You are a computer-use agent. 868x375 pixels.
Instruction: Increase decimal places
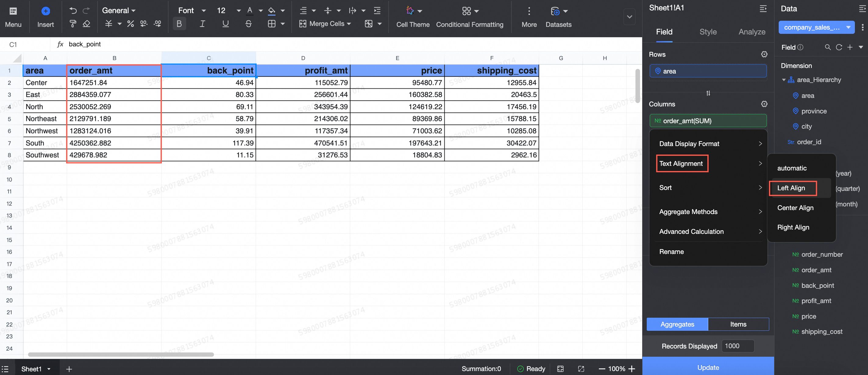[x=157, y=24]
